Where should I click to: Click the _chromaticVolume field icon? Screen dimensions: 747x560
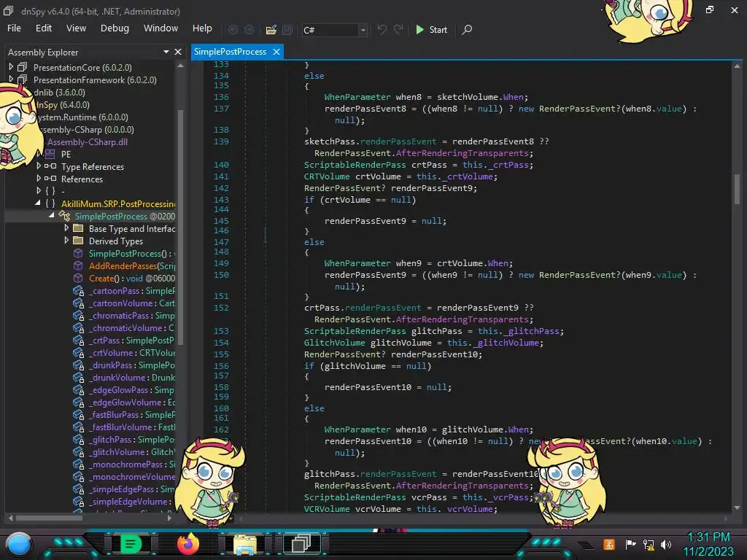[78, 328]
